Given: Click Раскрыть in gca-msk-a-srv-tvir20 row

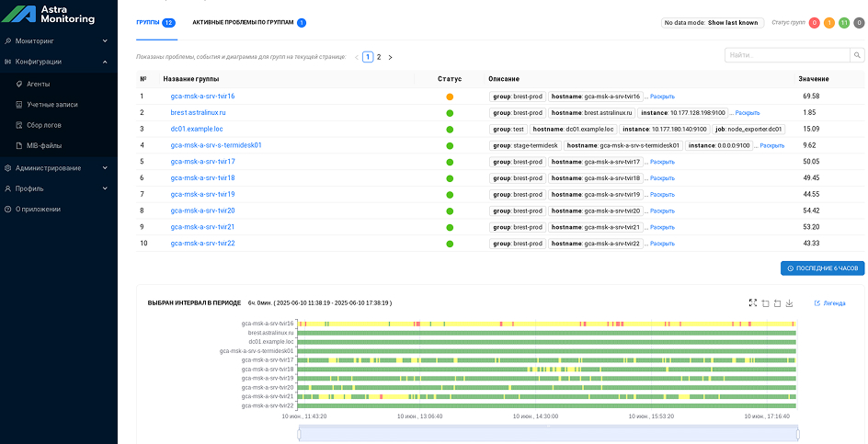Looking at the screenshot, I should (x=662, y=211).
